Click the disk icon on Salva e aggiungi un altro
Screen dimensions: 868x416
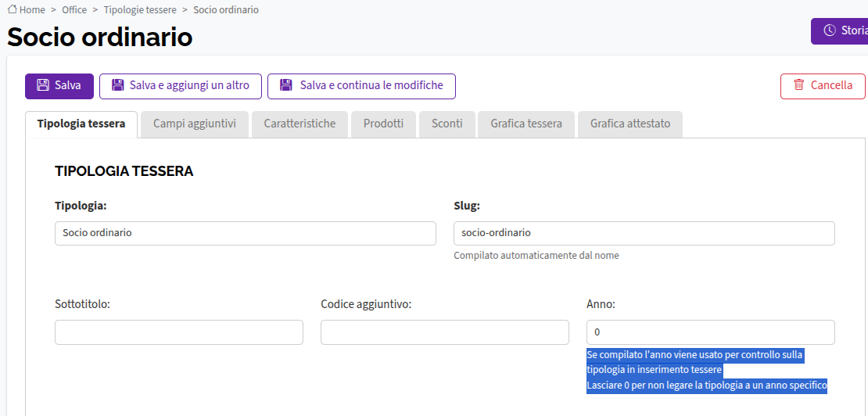click(117, 85)
